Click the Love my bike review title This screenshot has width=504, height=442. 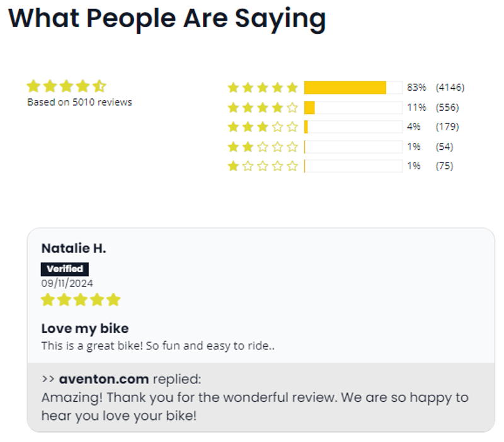point(84,328)
